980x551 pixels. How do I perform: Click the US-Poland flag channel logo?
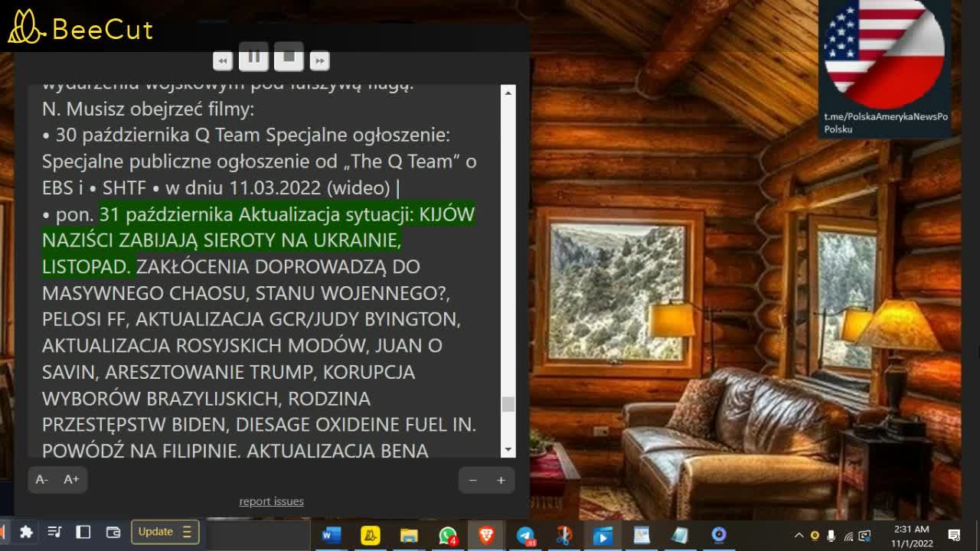(x=884, y=54)
